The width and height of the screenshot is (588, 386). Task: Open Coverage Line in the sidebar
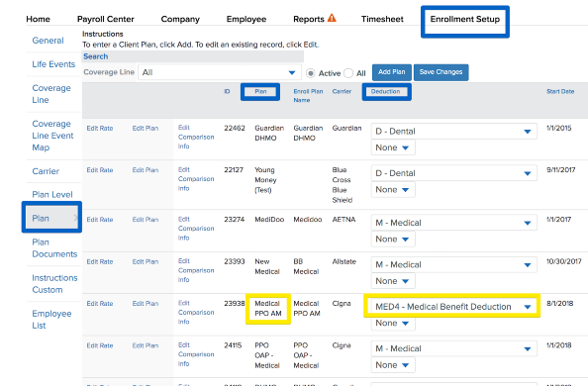click(x=51, y=94)
